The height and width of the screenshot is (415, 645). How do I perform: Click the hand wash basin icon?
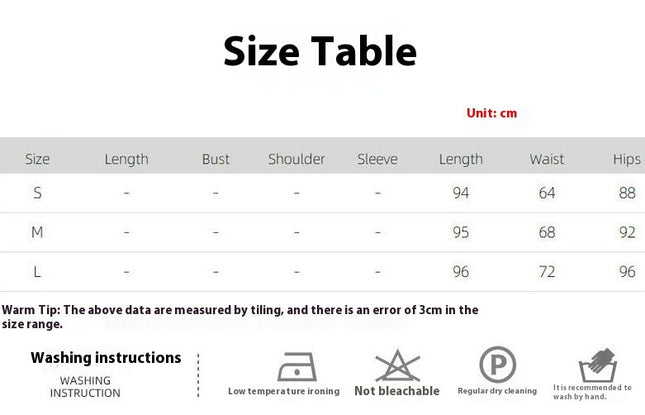(598, 366)
